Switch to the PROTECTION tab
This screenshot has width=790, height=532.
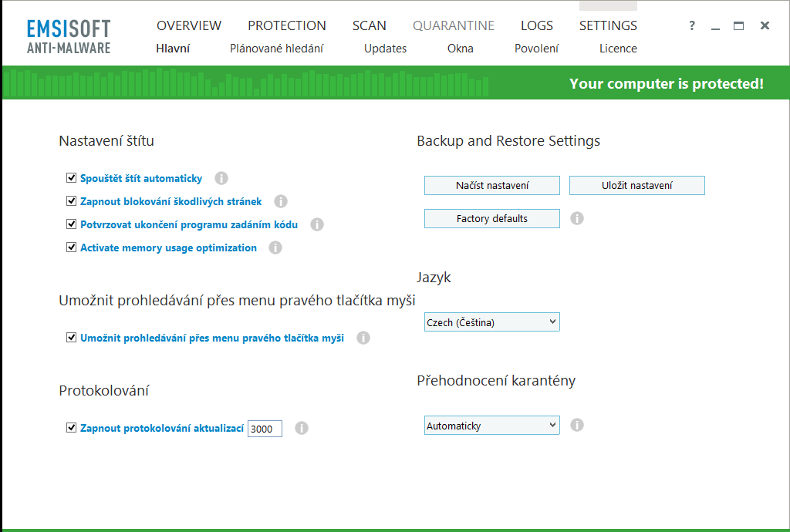click(287, 25)
